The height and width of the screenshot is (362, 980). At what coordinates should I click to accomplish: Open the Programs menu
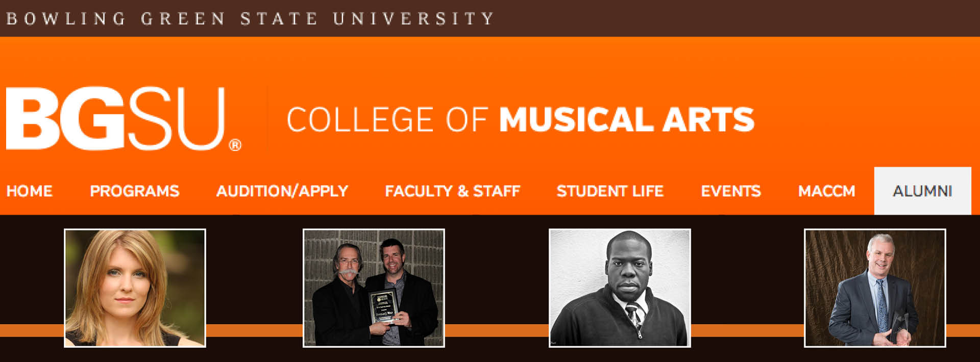tap(135, 191)
